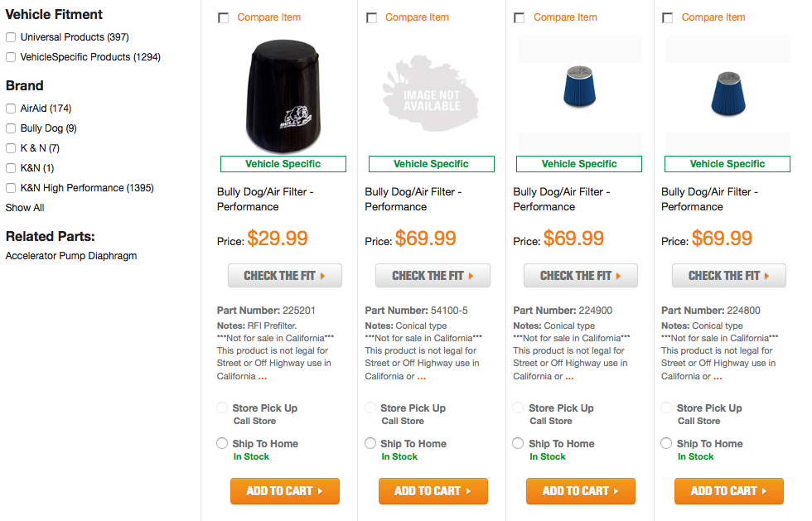Choose Store Pick Up for part 54100-5
This screenshot has width=812, height=521.
coord(370,408)
